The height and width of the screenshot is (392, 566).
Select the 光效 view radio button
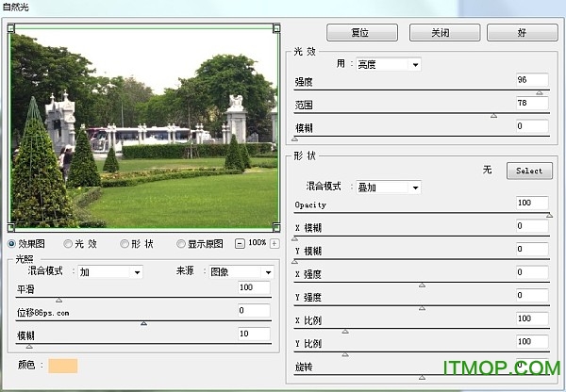(68, 244)
